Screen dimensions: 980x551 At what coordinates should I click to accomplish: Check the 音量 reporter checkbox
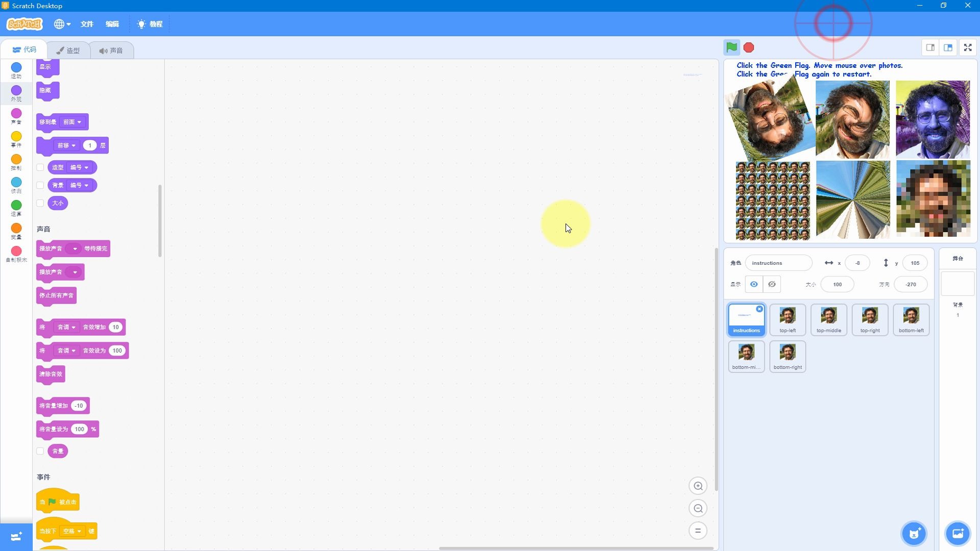click(40, 451)
